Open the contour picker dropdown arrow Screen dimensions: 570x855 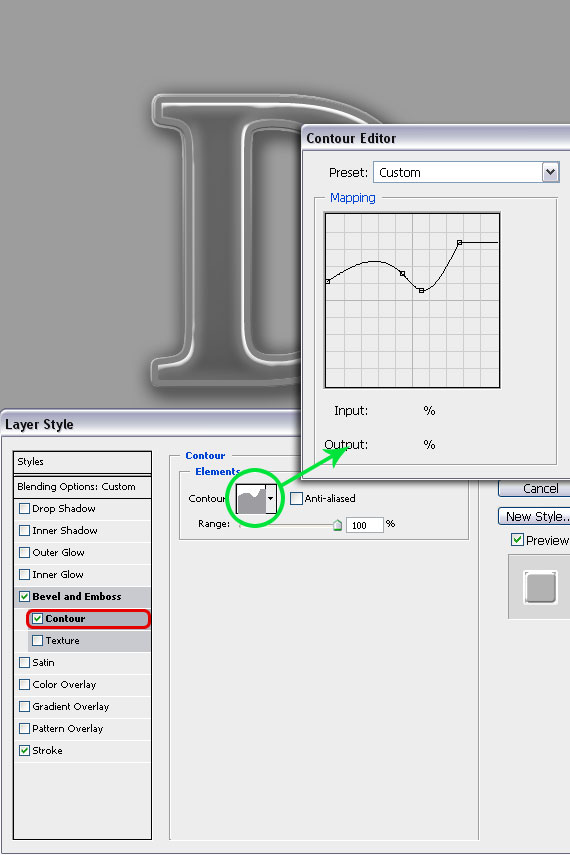pyautogui.click(x=271, y=498)
